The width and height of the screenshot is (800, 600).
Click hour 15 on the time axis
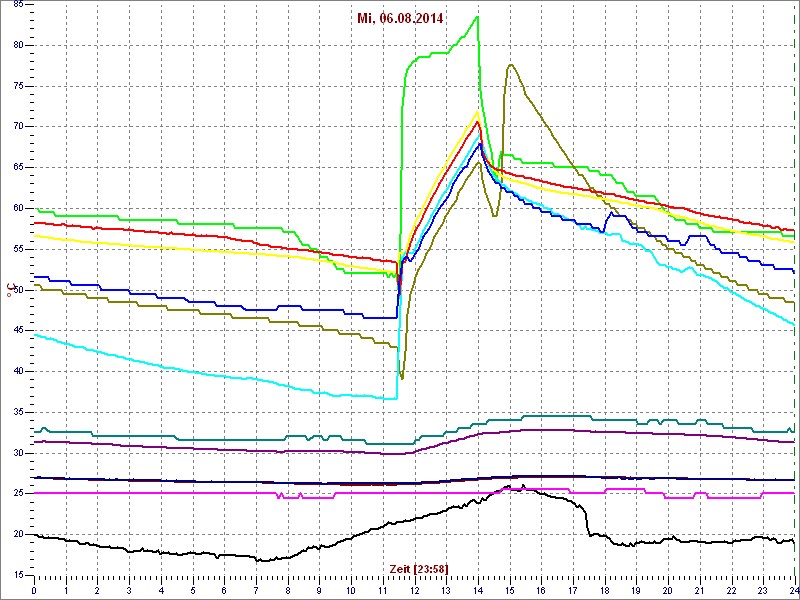point(509,590)
